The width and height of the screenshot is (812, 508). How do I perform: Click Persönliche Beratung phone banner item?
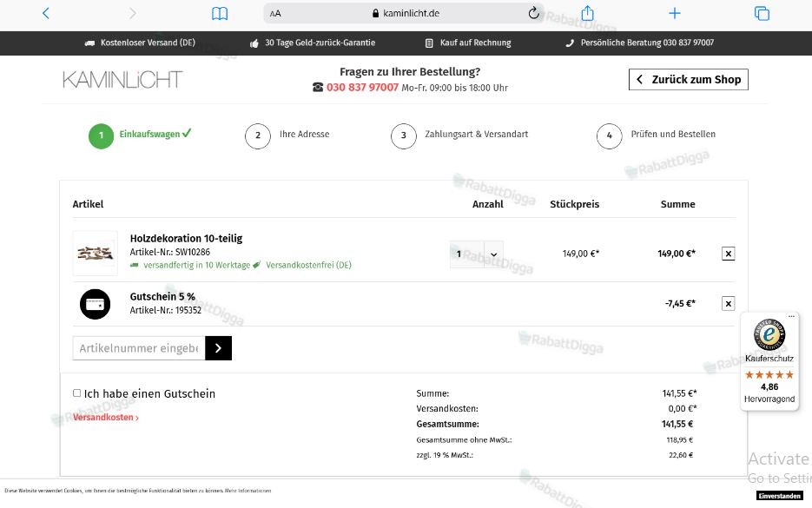click(x=639, y=43)
